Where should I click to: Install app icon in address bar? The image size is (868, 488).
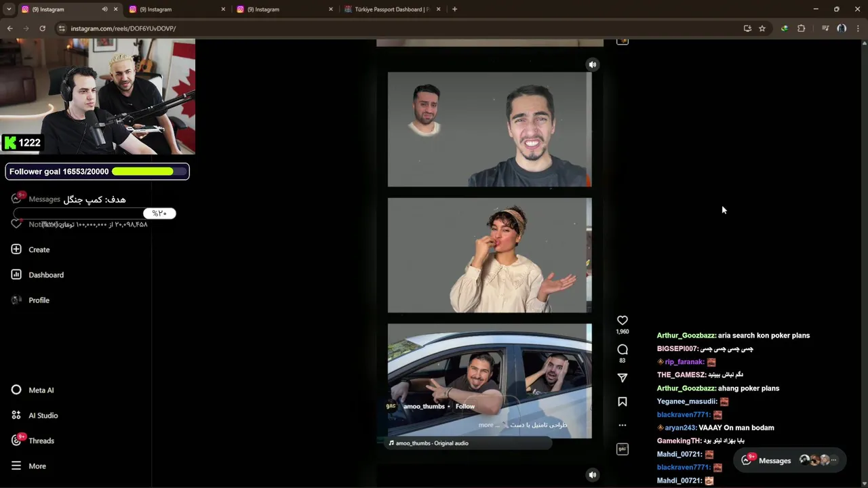(x=747, y=28)
